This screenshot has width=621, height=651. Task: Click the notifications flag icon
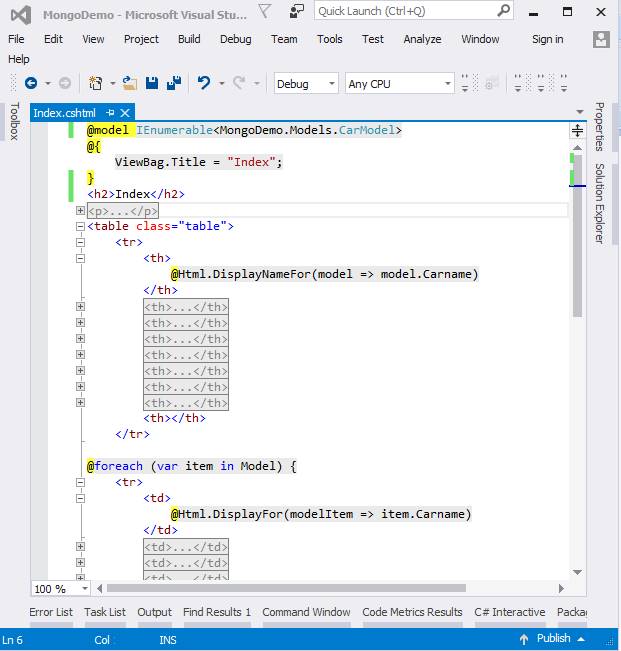point(264,11)
